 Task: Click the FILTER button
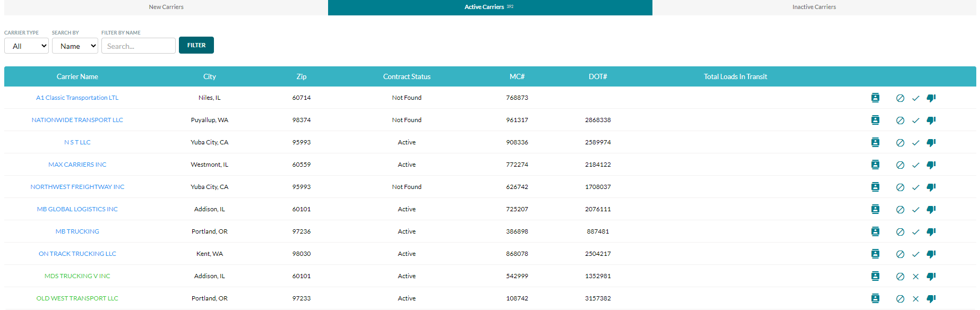click(x=196, y=45)
